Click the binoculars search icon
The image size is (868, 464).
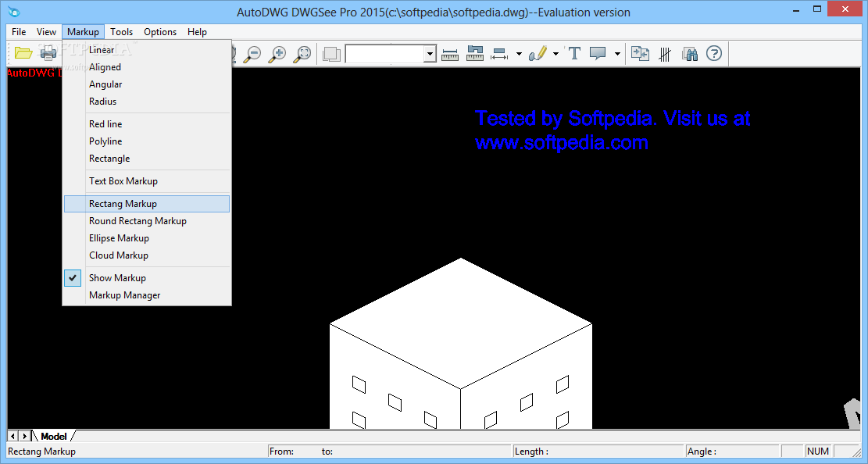click(690, 54)
